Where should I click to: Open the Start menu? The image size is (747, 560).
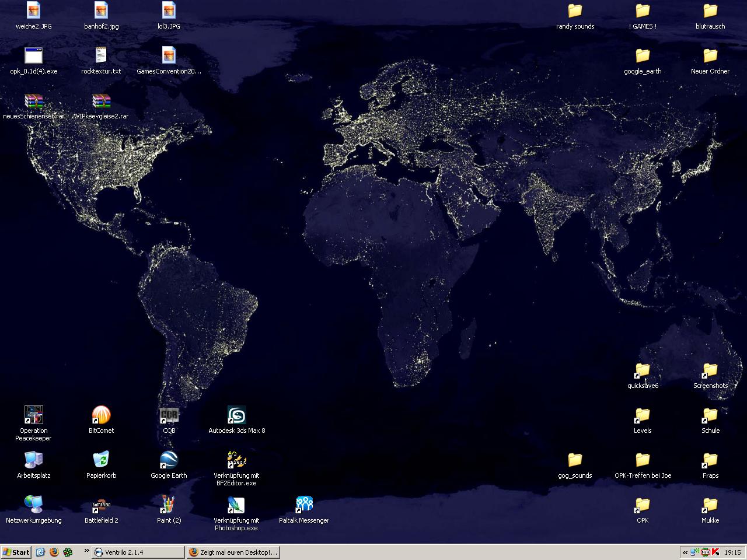pyautogui.click(x=16, y=552)
